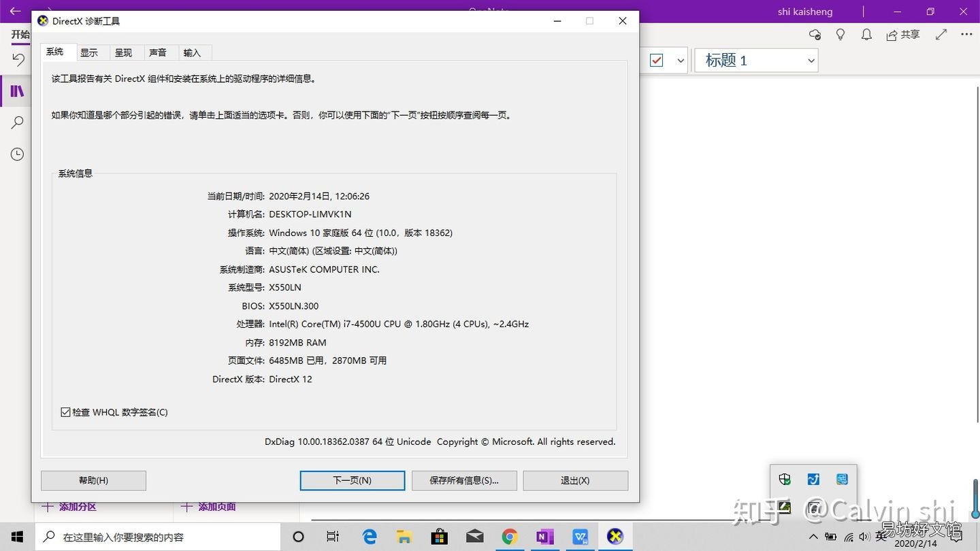Open Cortana circle icon
The height and width of the screenshot is (551, 980).
[298, 537]
